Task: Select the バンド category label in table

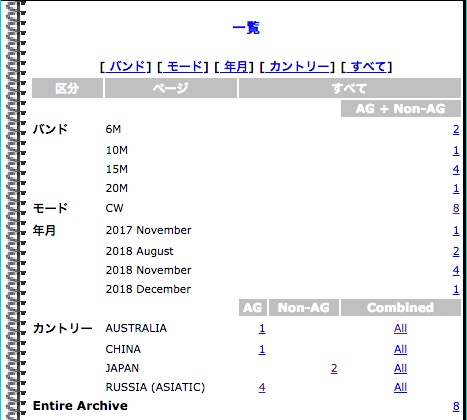Action: click(x=50, y=129)
